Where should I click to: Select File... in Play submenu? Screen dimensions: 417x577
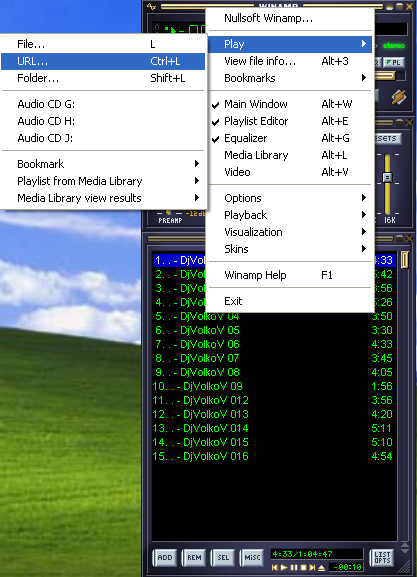pyautogui.click(x=103, y=44)
